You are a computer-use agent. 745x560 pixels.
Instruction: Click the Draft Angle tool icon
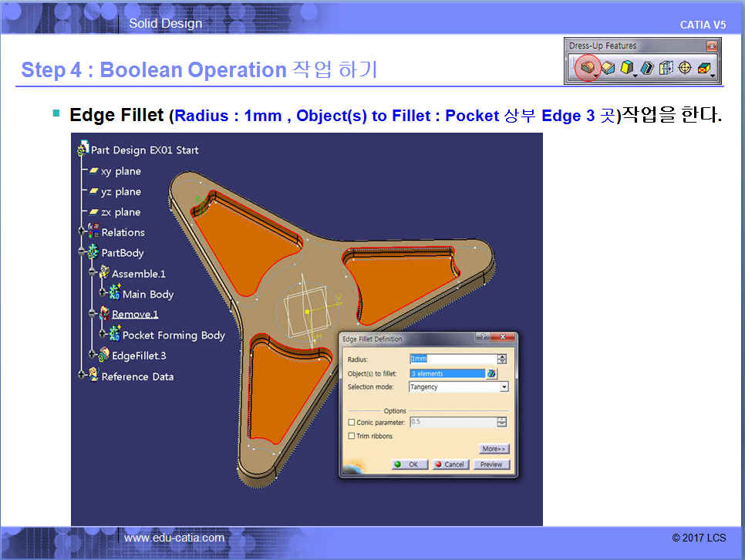pyautogui.click(x=628, y=69)
